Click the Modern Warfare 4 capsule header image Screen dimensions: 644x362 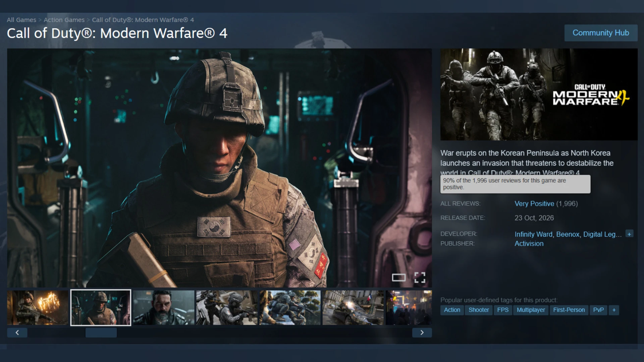tap(539, 94)
